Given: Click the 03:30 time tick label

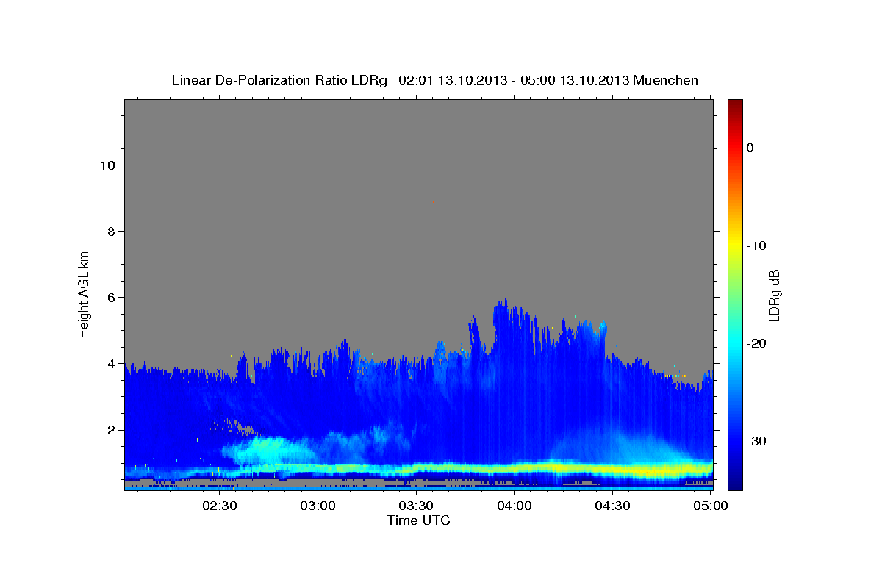Looking at the screenshot, I should pyautogui.click(x=415, y=506).
